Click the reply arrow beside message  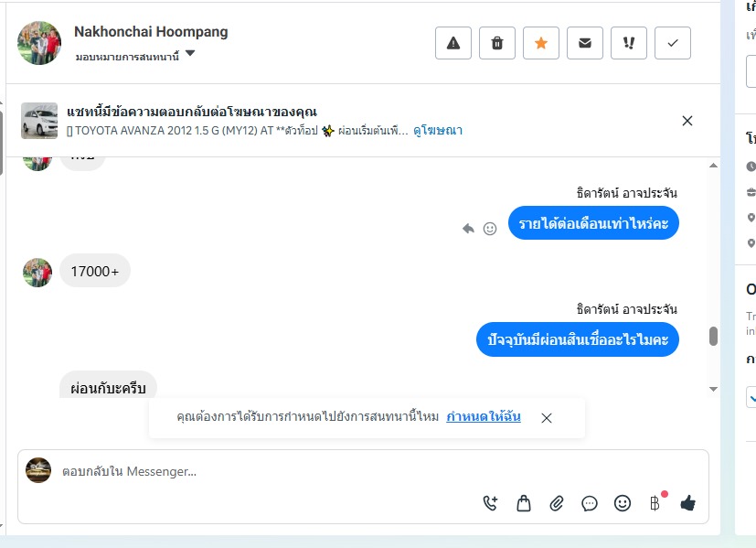pyautogui.click(x=469, y=229)
